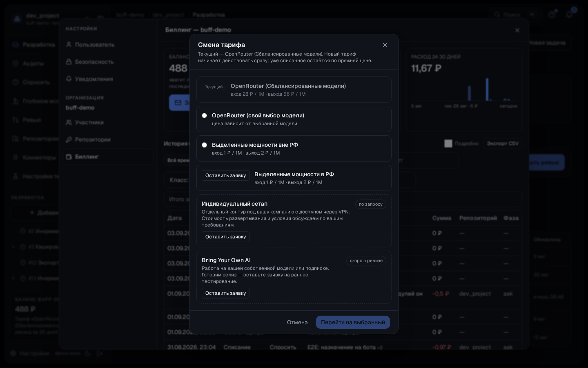Toggle the dark theme moon icon
Image resolution: width=588 pixels, height=368 pixels.
87,353
